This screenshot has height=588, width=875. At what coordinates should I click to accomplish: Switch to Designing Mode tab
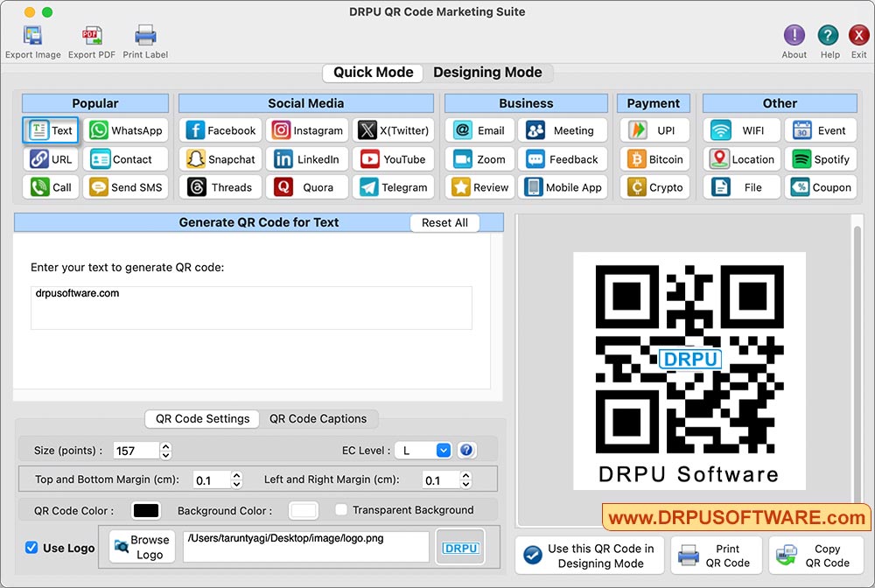tap(489, 73)
